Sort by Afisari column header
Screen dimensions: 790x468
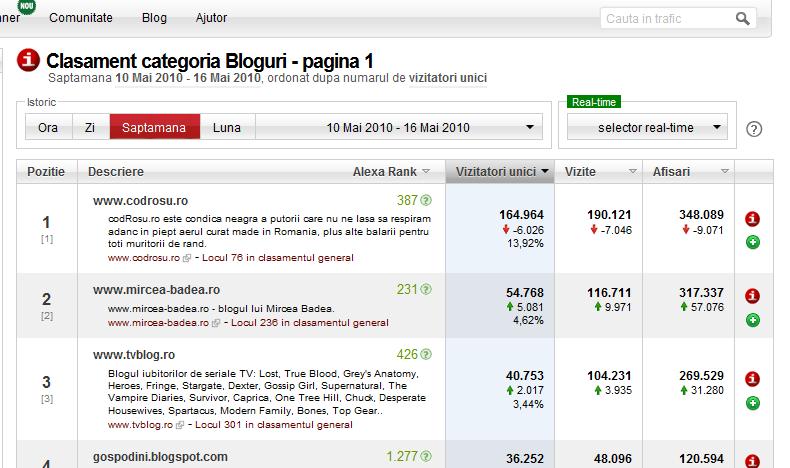689,172
